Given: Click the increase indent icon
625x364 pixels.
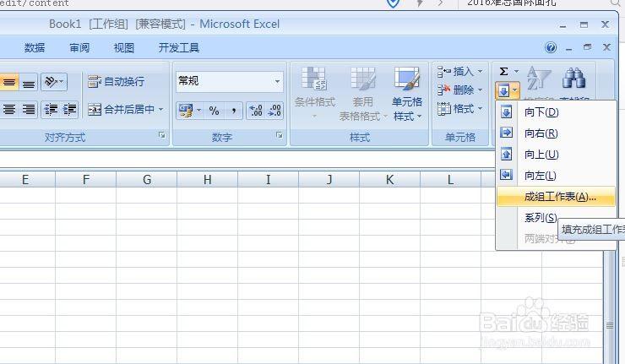Looking at the screenshot, I should (x=69, y=110).
